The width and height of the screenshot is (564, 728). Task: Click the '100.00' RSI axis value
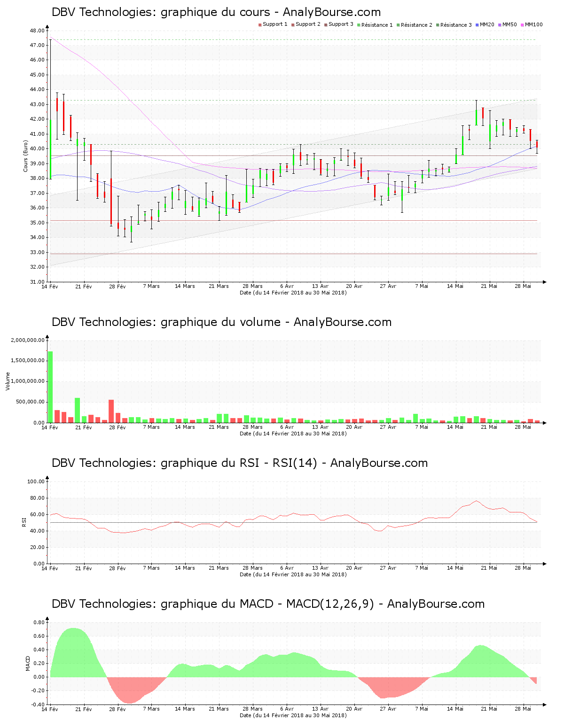click(x=36, y=481)
